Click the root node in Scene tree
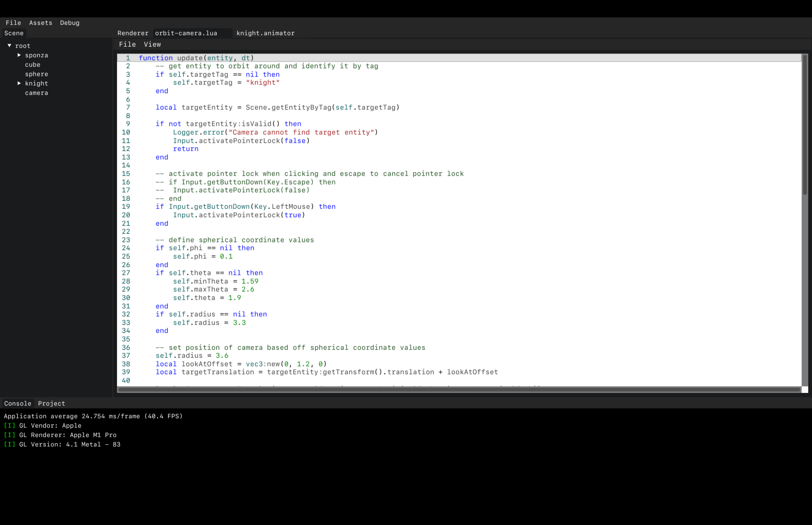 pos(23,46)
